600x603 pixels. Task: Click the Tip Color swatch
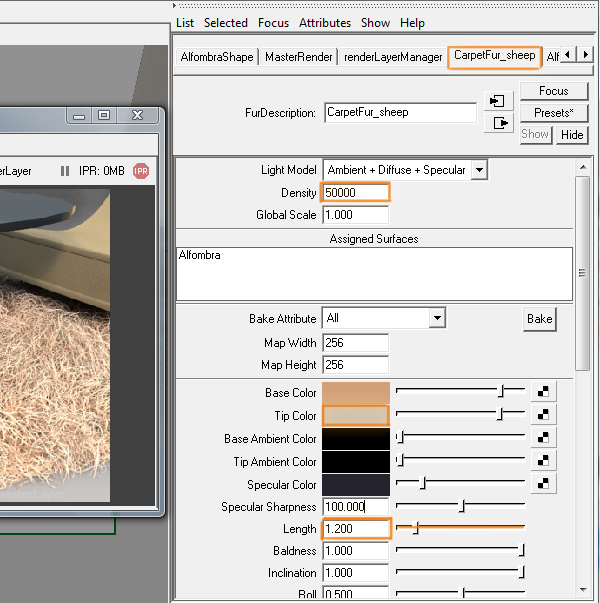click(x=356, y=415)
